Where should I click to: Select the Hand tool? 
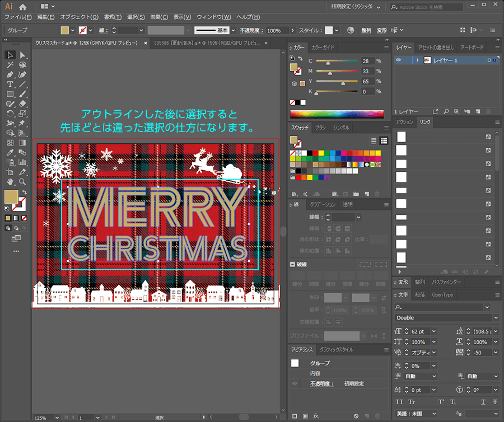[10, 181]
